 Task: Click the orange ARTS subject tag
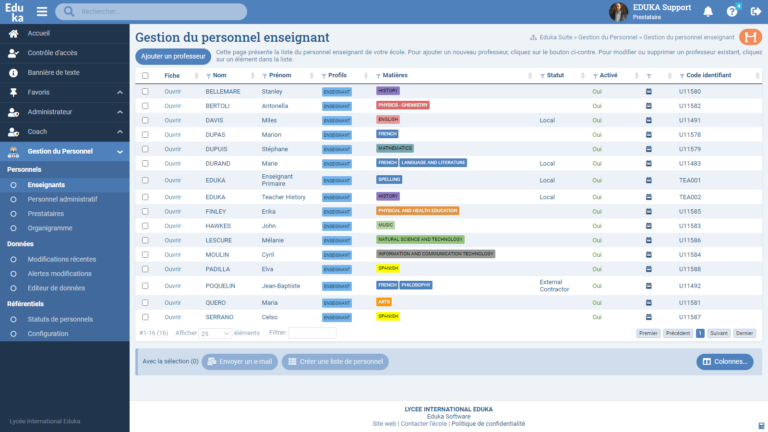(x=384, y=302)
